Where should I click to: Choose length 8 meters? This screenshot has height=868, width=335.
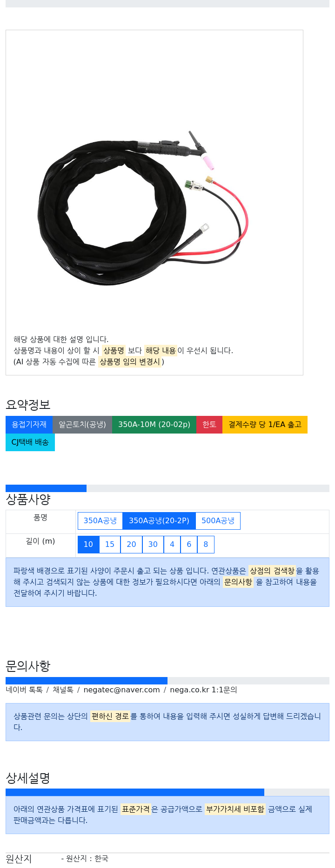206,545
